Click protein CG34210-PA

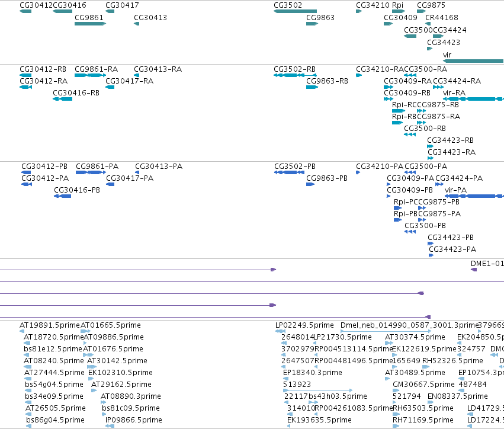coord(380,167)
